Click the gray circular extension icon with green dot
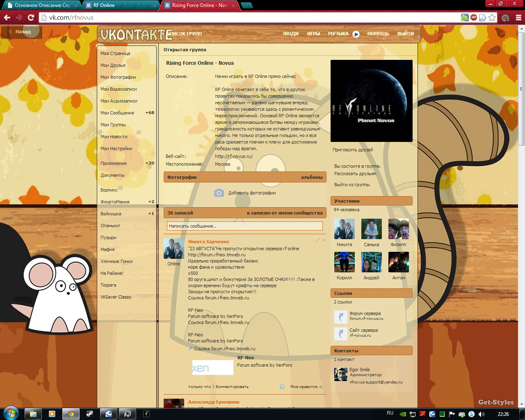The image size is (525, 420). 505,18
